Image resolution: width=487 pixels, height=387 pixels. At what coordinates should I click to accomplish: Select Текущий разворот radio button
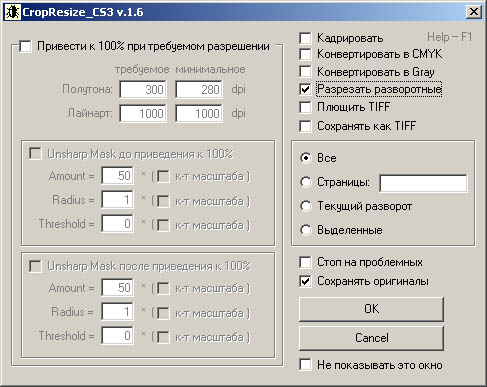306,206
